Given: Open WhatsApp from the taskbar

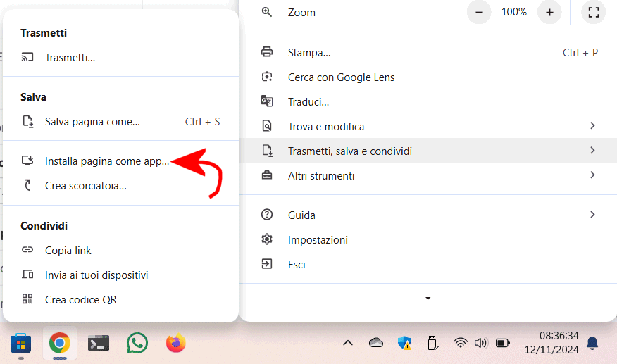Looking at the screenshot, I should (x=137, y=343).
